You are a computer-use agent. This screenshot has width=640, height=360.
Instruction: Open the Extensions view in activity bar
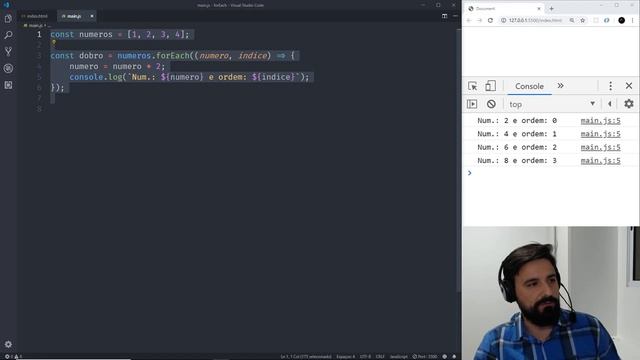tap(8, 85)
